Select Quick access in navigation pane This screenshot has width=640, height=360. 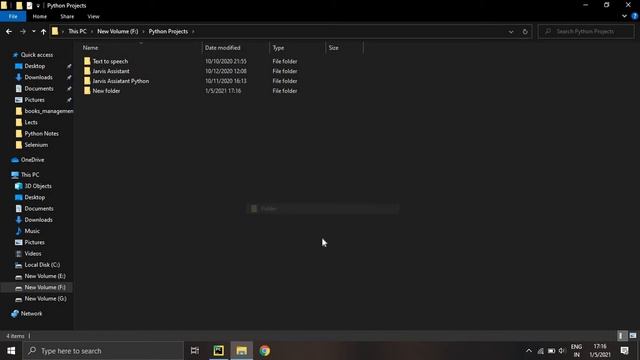(x=37, y=55)
